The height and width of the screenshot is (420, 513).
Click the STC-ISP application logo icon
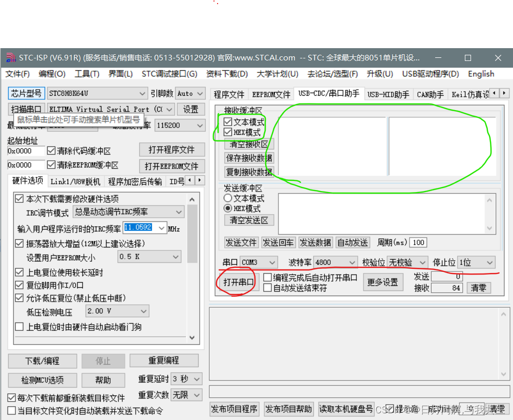click(11, 57)
